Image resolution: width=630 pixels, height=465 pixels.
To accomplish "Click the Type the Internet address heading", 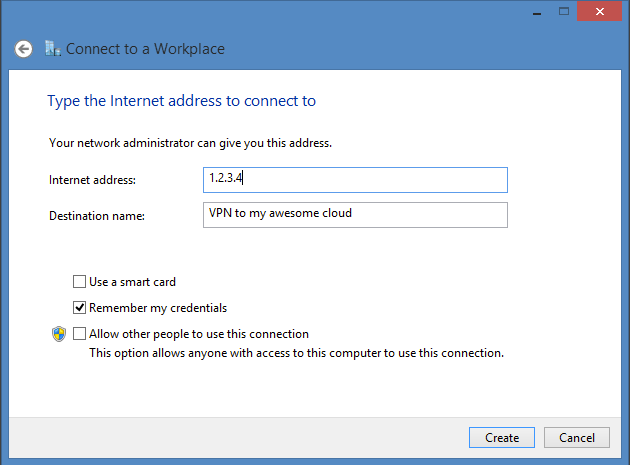I will click(x=182, y=101).
